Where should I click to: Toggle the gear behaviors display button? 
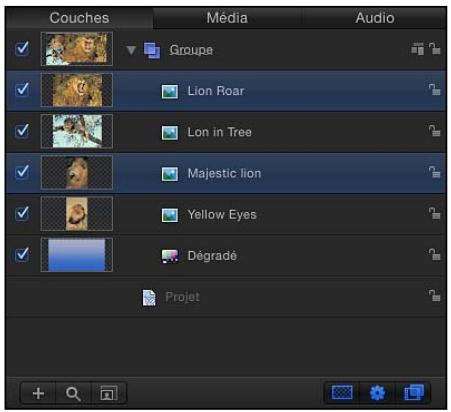click(x=377, y=393)
